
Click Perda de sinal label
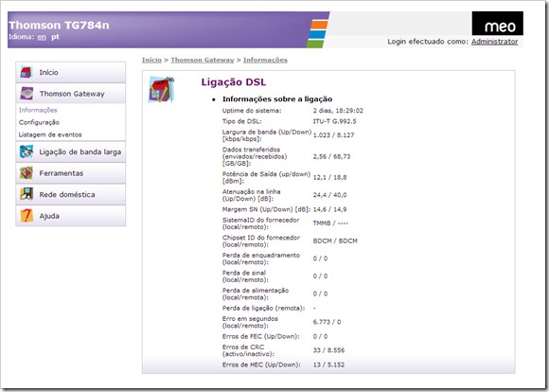coord(245,276)
